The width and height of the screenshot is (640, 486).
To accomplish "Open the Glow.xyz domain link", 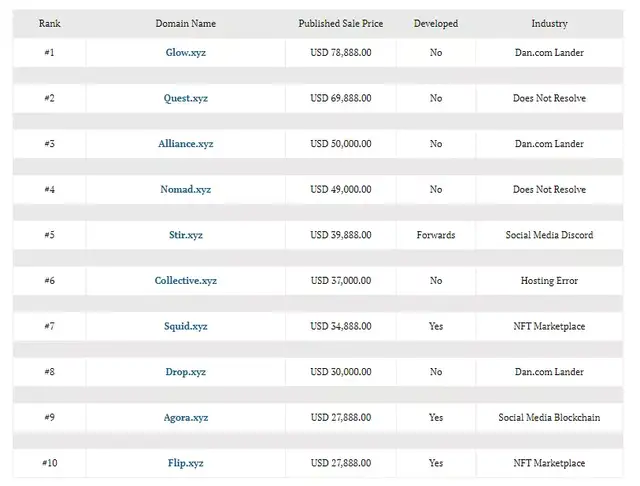I will click(185, 52).
